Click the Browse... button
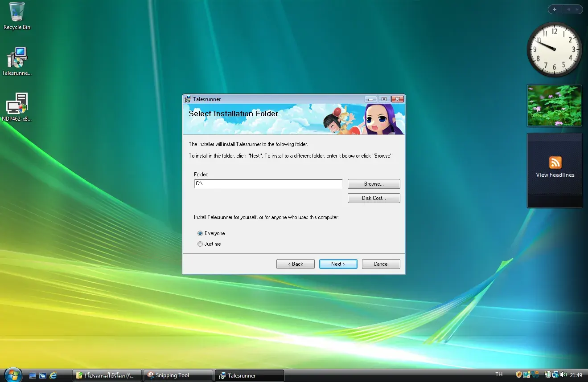Image resolution: width=588 pixels, height=382 pixels. click(374, 184)
